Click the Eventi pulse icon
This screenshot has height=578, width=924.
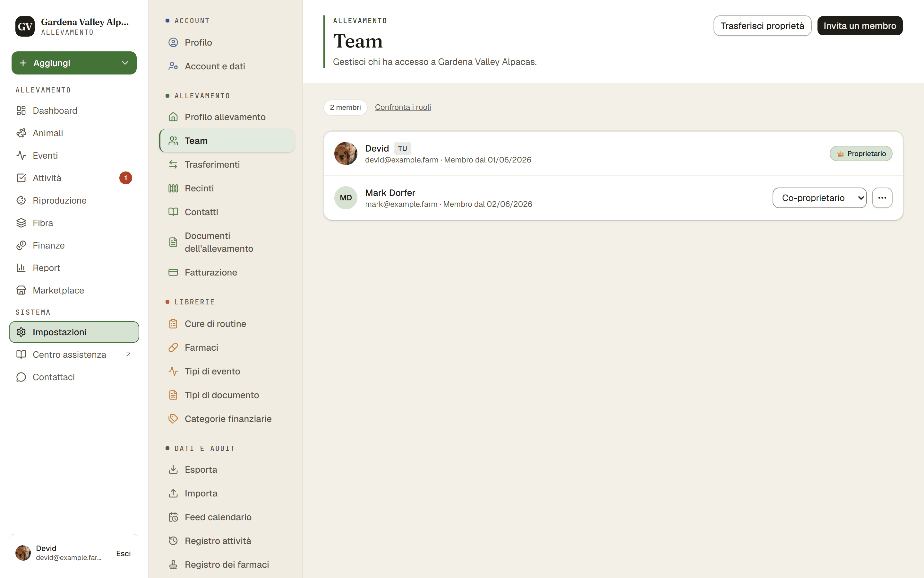tap(21, 156)
